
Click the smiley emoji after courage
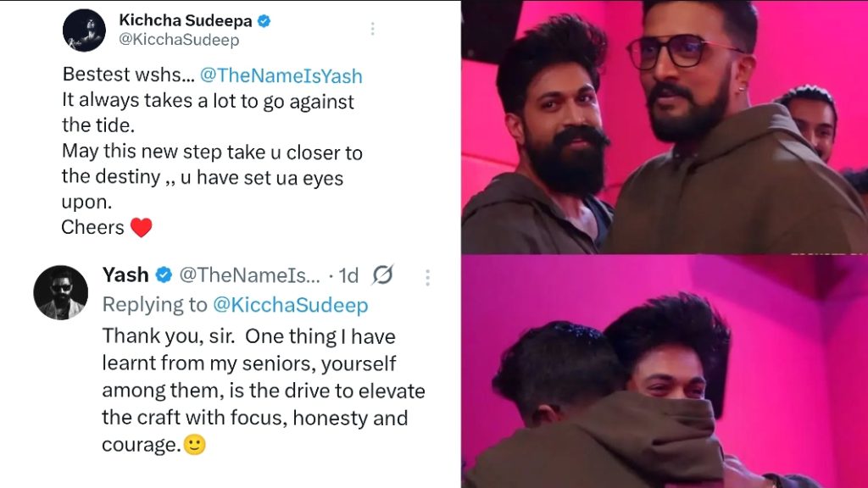coord(194,444)
